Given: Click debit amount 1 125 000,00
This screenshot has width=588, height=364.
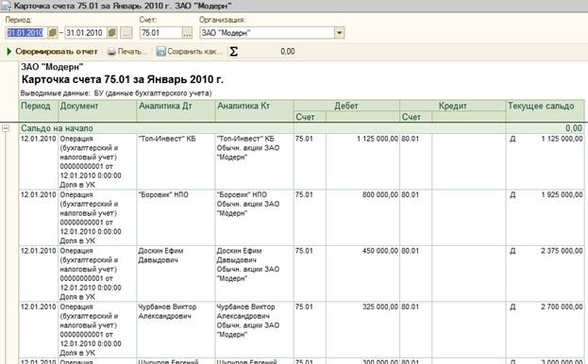Looking at the screenshot, I should coord(378,139).
